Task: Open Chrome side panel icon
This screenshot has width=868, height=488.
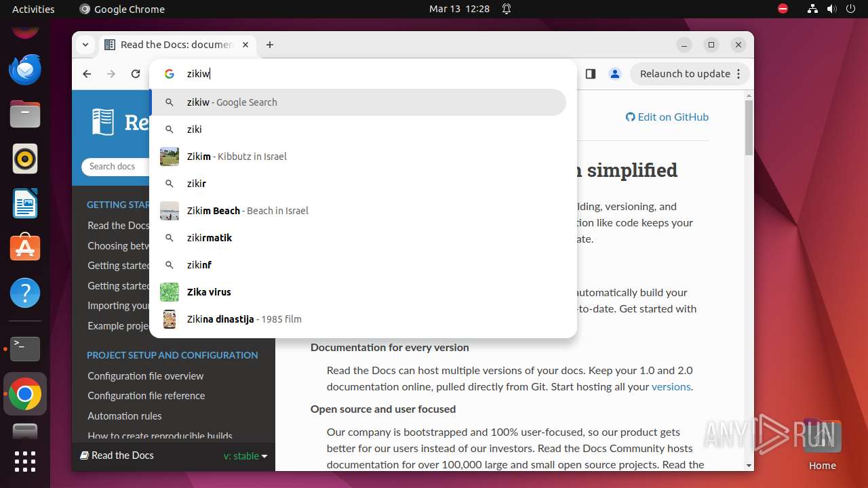Action: [x=590, y=74]
